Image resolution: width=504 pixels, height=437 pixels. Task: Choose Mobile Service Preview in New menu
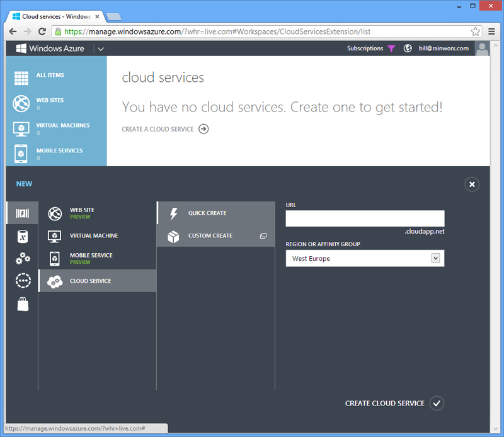pos(98,258)
